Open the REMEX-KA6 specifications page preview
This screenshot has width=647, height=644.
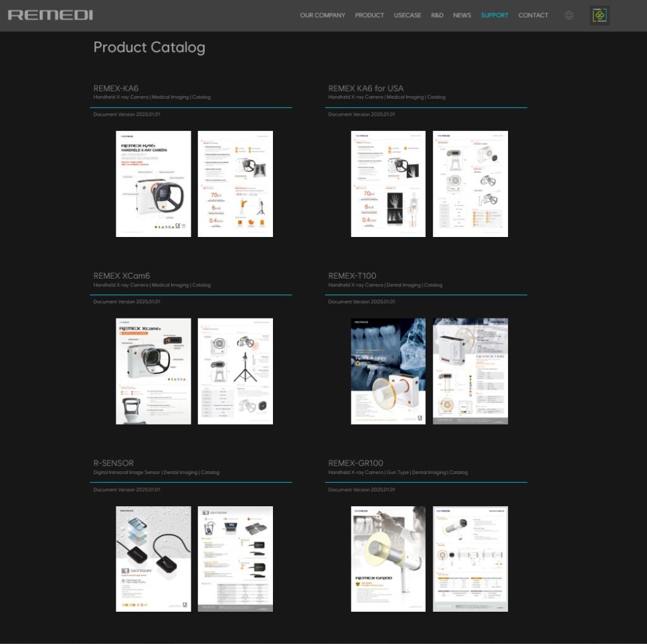(236, 183)
